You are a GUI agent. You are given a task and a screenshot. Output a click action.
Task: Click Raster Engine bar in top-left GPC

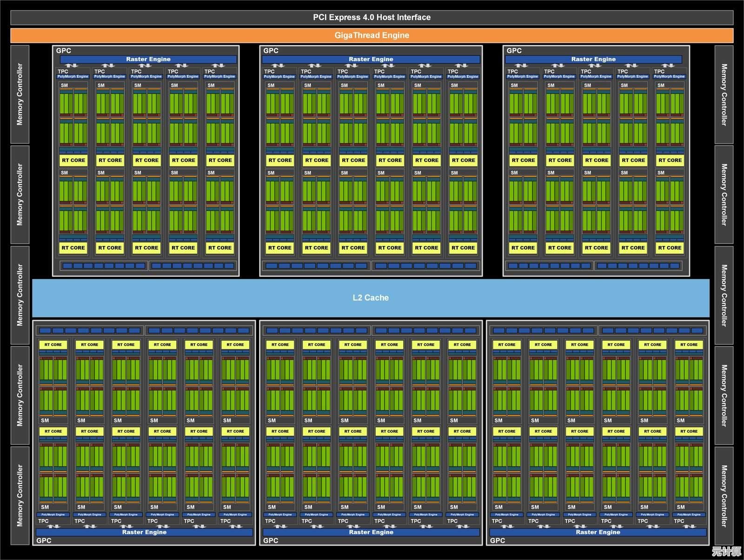coord(148,59)
